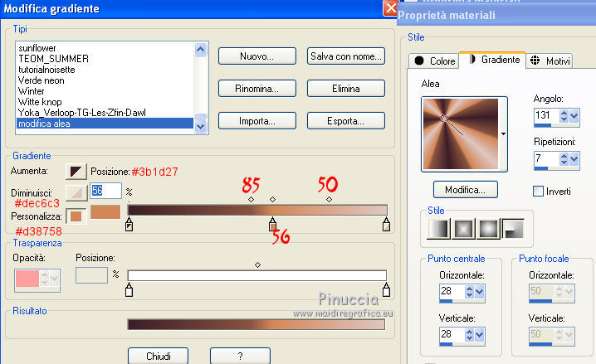This screenshot has width=596, height=364.
Task: Switch to the Gradiente tab
Action: click(x=492, y=60)
